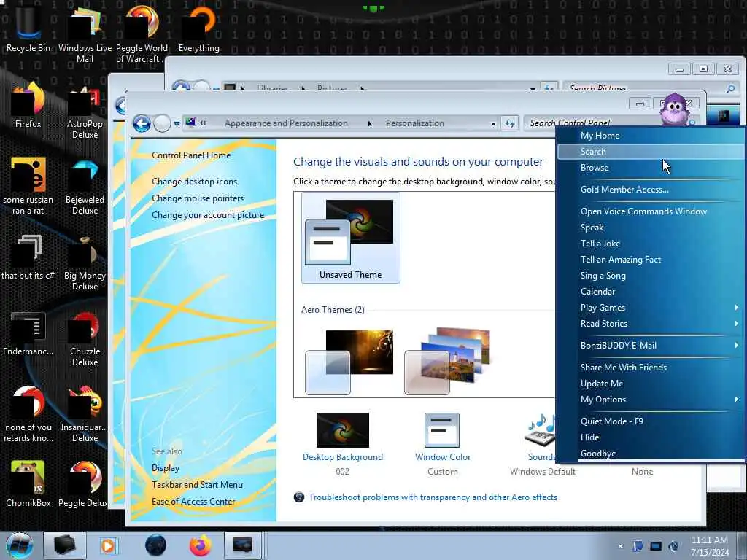Click the Firefox taskbar icon
The height and width of the screenshot is (560, 747).
(x=201, y=545)
